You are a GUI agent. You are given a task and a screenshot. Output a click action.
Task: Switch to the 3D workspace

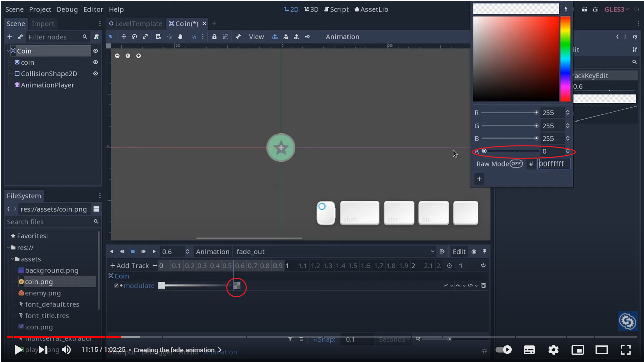[311, 9]
